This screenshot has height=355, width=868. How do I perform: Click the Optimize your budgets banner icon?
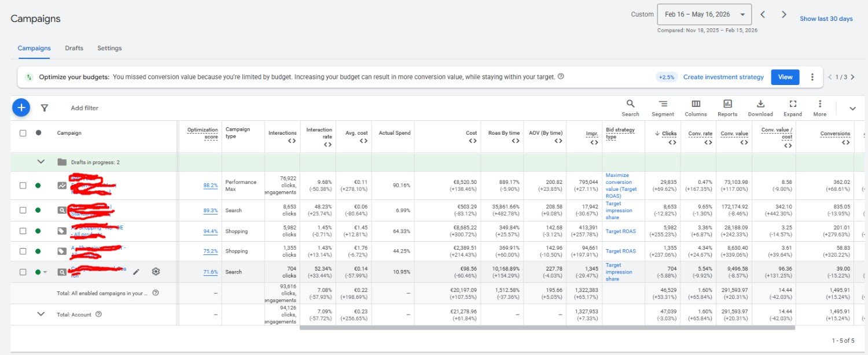[29, 77]
